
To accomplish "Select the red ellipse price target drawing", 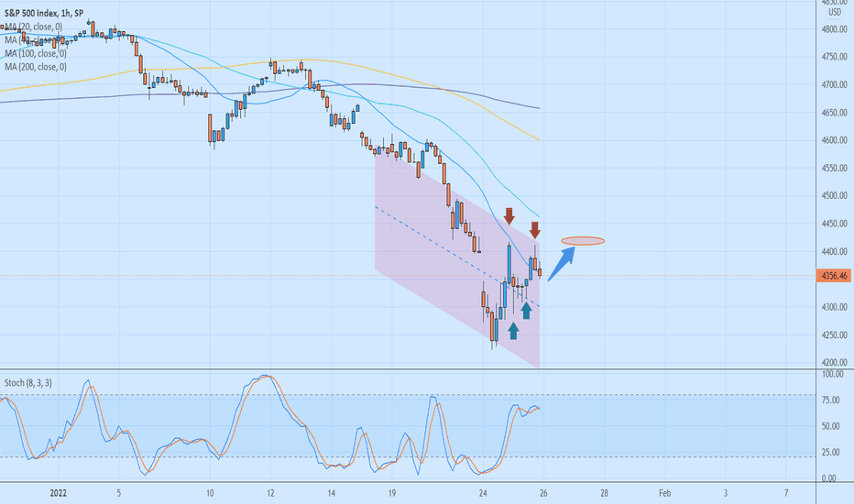I will [583, 241].
